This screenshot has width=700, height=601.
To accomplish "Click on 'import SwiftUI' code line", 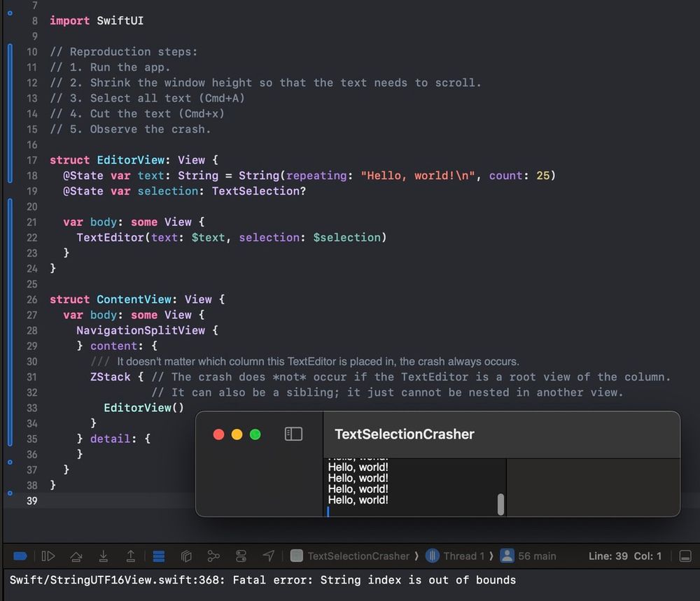I will point(97,20).
